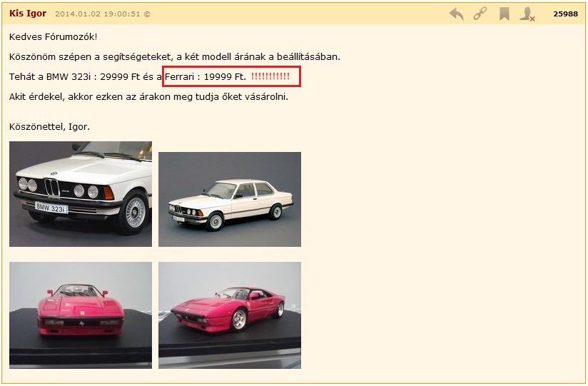Click the reply arrow icon
588x386 pixels.
pos(456,14)
